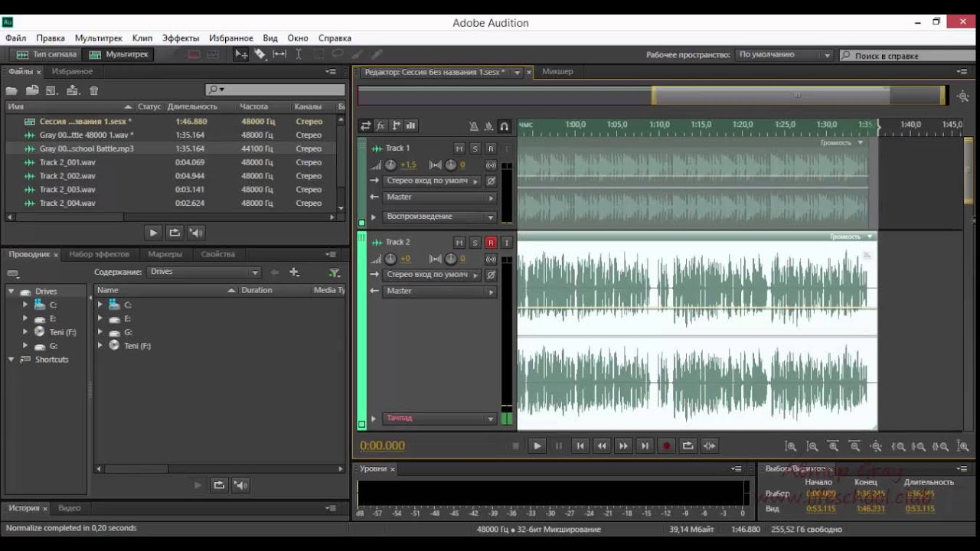Move playhead to next marker
Image resolution: width=980 pixels, height=551 pixels.
[645, 445]
